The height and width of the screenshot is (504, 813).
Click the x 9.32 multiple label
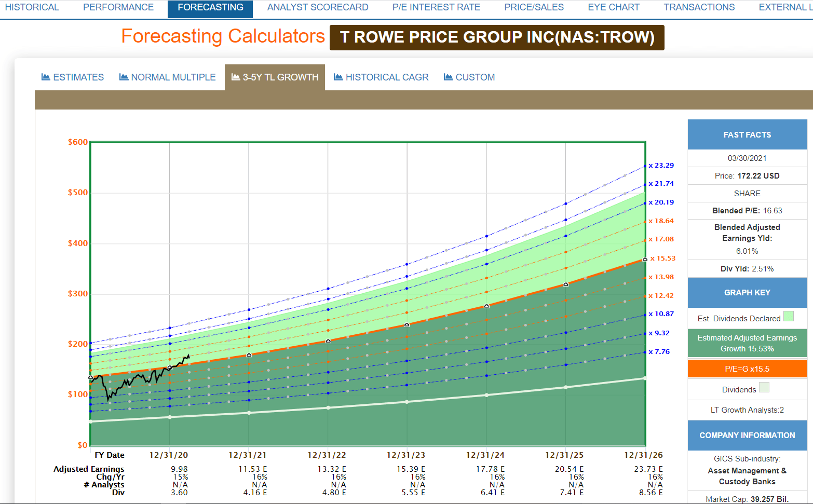659,333
